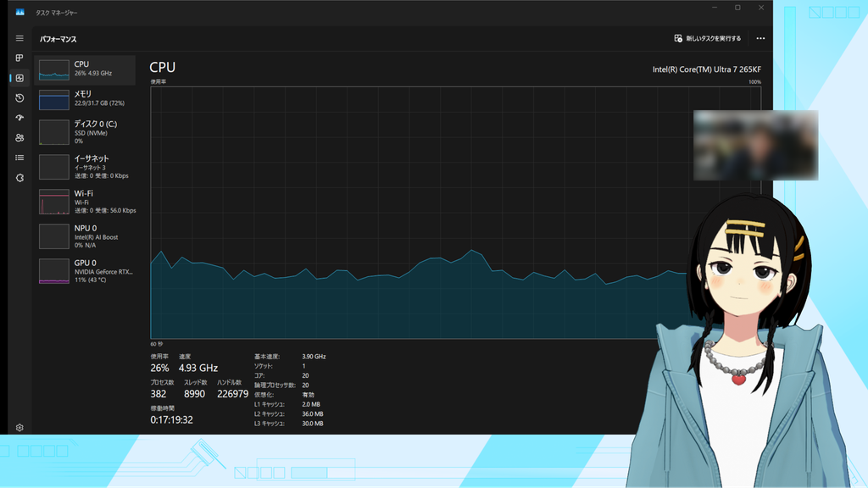This screenshot has height=488, width=868.
Task: Select ディスク 0 (C:) entry
Action: pyautogui.click(x=85, y=131)
